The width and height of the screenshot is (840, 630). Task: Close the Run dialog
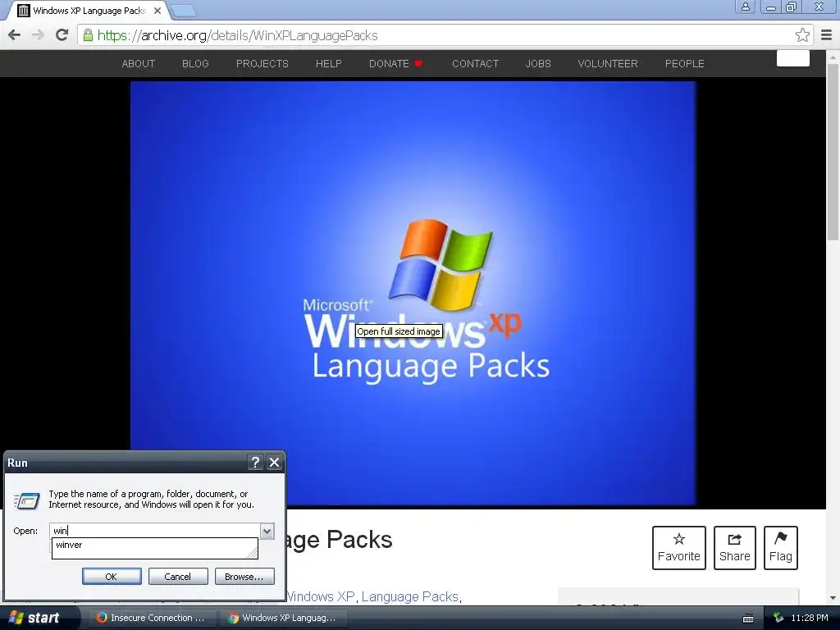[274, 463]
